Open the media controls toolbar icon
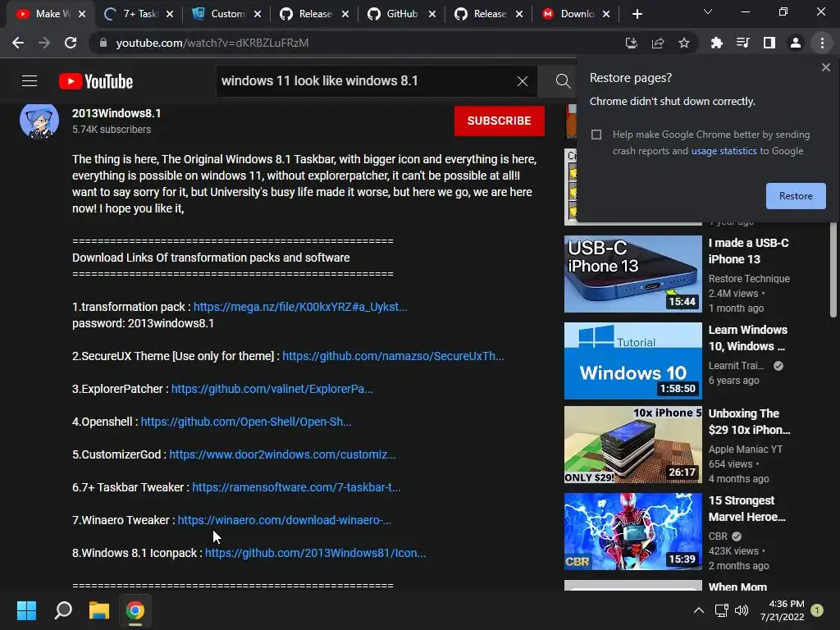This screenshot has width=840, height=630. pyautogui.click(x=743, y=43)
